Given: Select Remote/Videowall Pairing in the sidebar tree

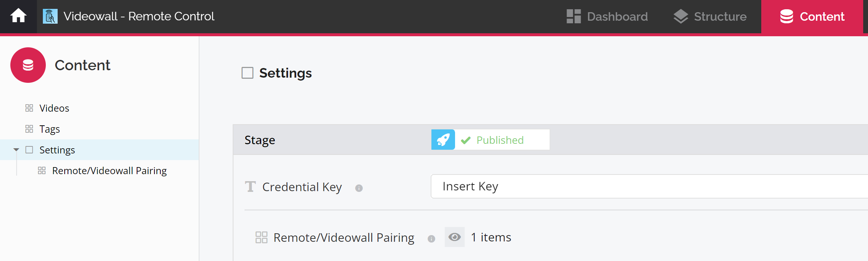Looking at the screenshot, I should point(109,171).
